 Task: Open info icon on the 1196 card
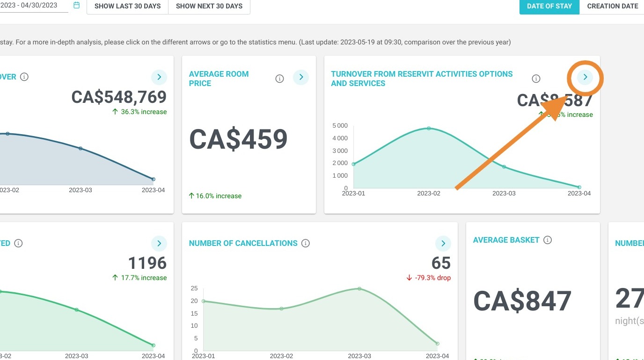point(18,243)
